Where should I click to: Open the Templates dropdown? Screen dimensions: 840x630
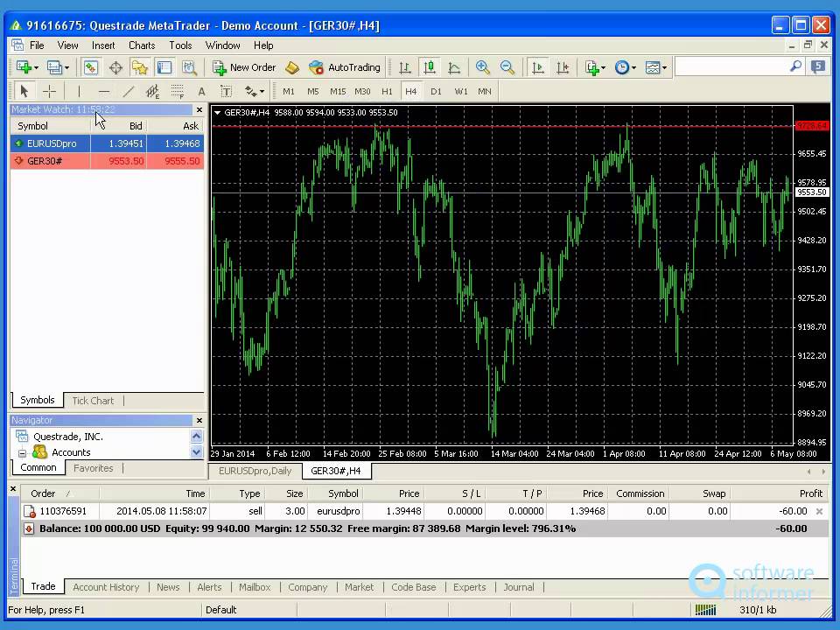coord(655,67)
